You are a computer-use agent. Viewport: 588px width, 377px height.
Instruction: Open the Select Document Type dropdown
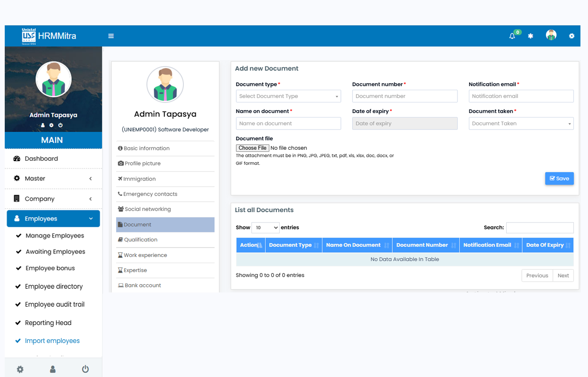[288, 96]
